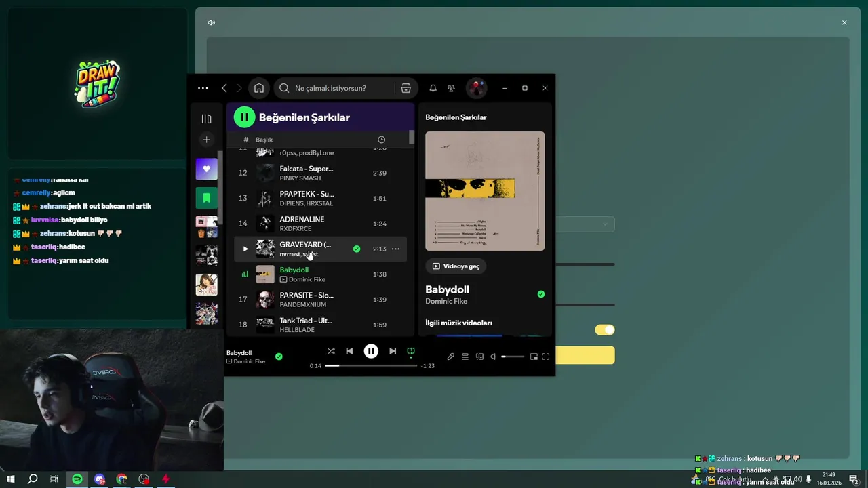Toggle the green liked checkmark on GRAVEYARD row

coord(357,249)
